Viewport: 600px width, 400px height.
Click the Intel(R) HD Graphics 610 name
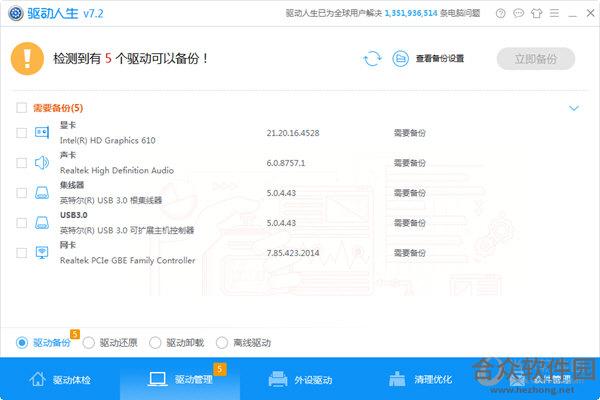108,140
